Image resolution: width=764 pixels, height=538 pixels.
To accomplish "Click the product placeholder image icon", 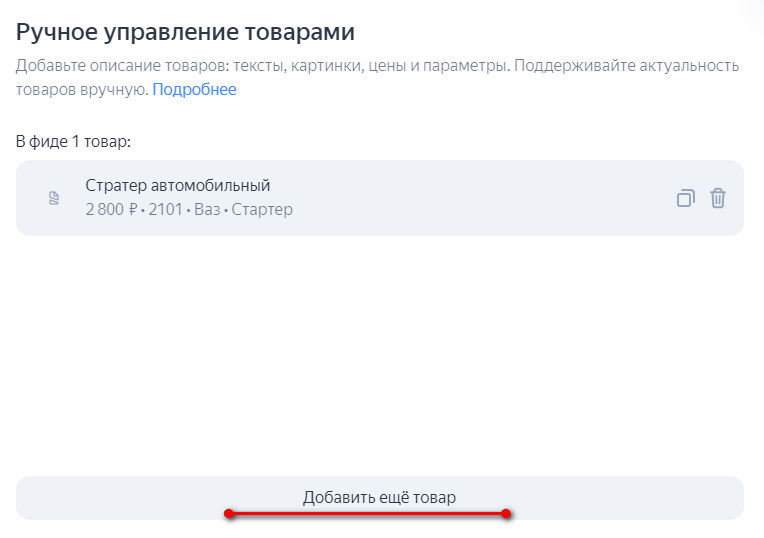I will point(54,198).
